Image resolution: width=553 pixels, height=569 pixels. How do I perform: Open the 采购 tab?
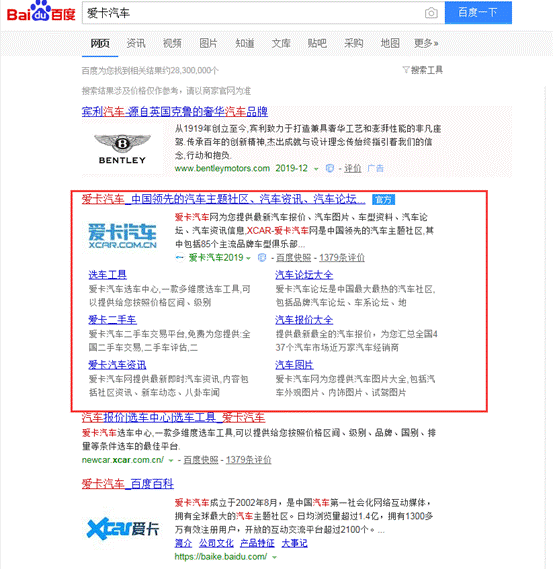353,44
